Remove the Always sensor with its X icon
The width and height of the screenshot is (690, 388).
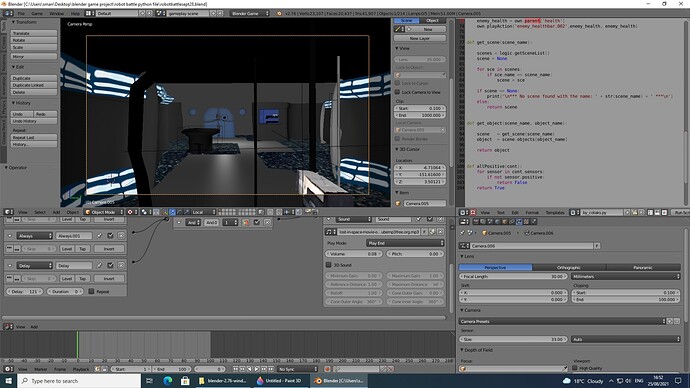click(x=121, y=236)
